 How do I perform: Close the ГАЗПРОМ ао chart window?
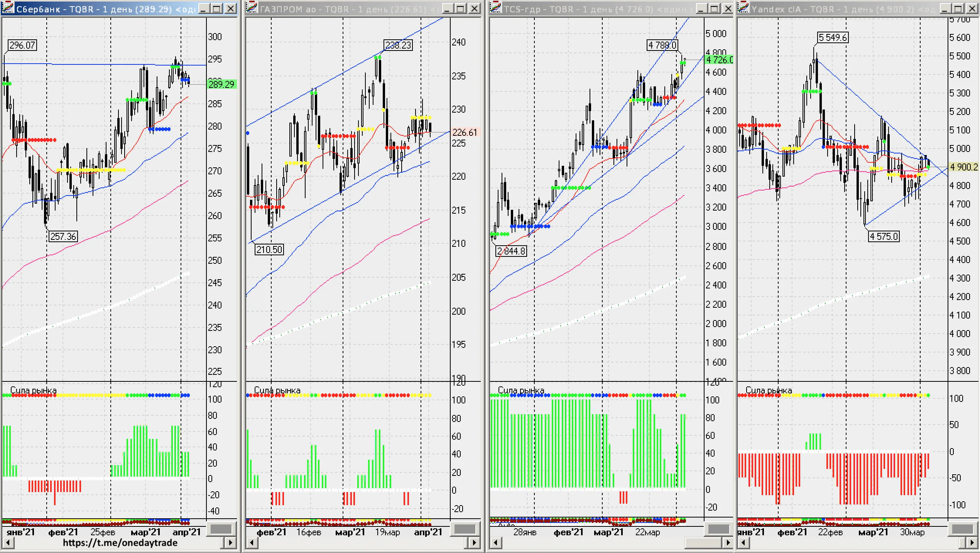[474, 8]
